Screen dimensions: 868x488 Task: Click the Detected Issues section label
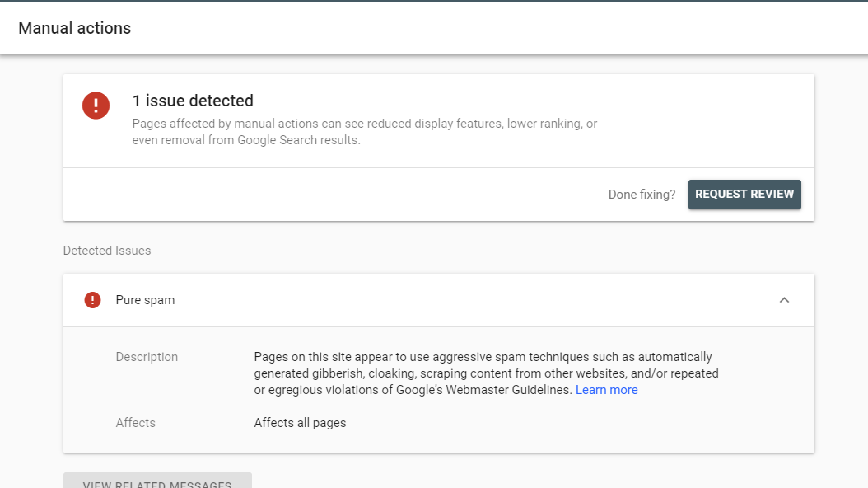[x=107, y=251]
